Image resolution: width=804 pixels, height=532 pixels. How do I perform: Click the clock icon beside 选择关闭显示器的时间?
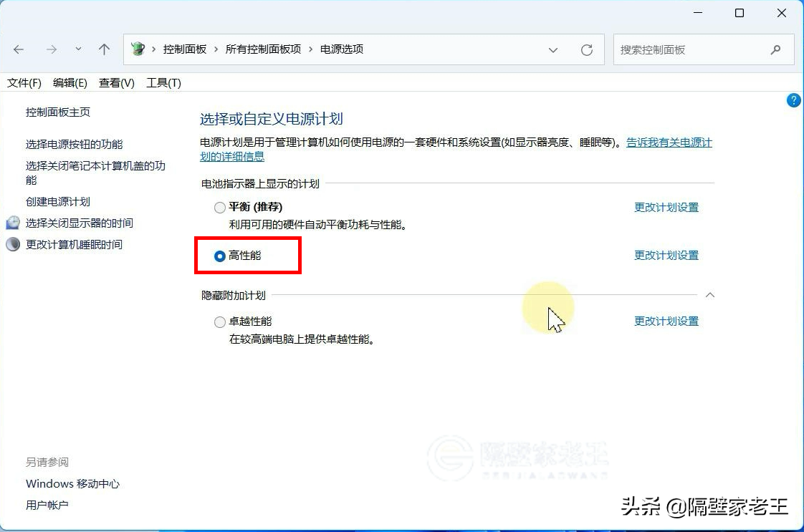pos(13,223)
